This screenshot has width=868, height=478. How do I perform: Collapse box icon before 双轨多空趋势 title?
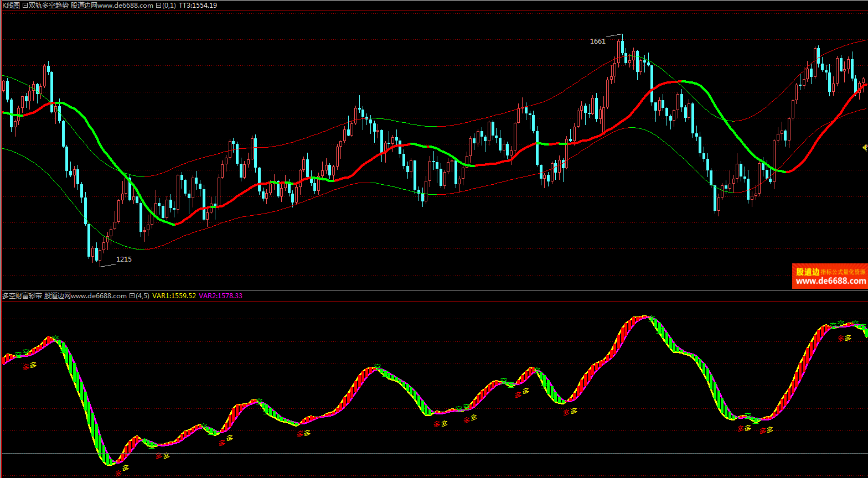(25, 5)
